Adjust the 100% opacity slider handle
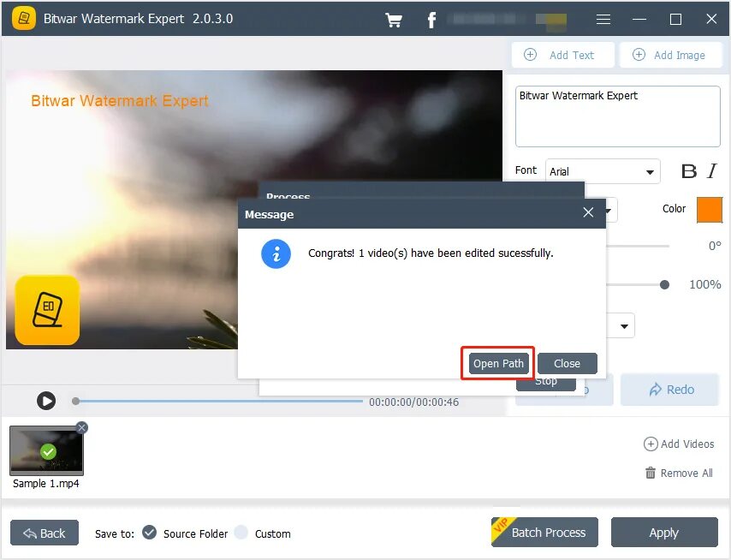731x560 pixels. 664,284
